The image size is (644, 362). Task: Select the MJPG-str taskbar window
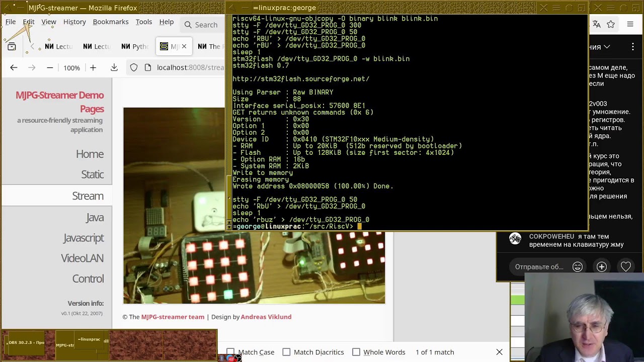click(x=65, y=345)
